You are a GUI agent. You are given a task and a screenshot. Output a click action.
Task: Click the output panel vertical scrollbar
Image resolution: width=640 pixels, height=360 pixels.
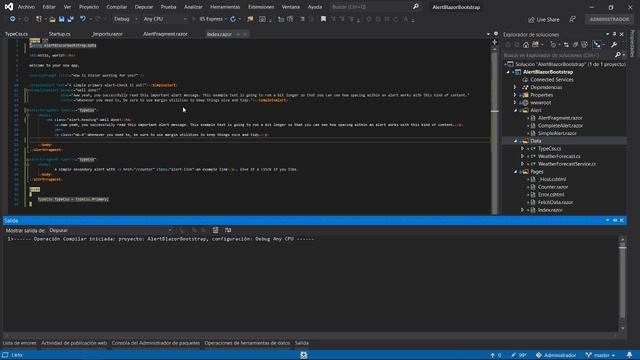[622, 283]
